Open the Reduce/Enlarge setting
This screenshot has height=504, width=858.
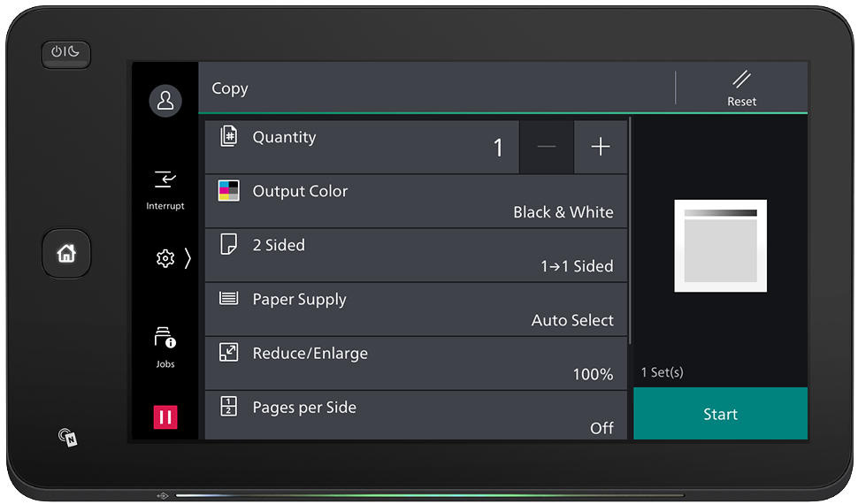[x=416, y=363]
